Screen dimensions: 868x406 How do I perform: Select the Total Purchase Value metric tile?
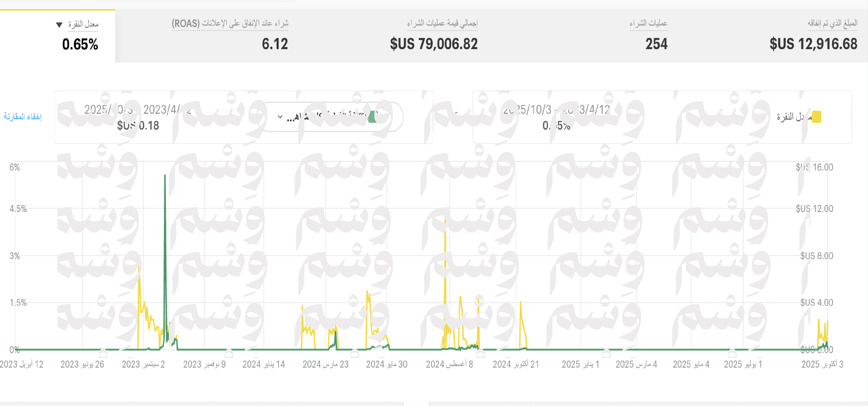(x=434, y=43)
